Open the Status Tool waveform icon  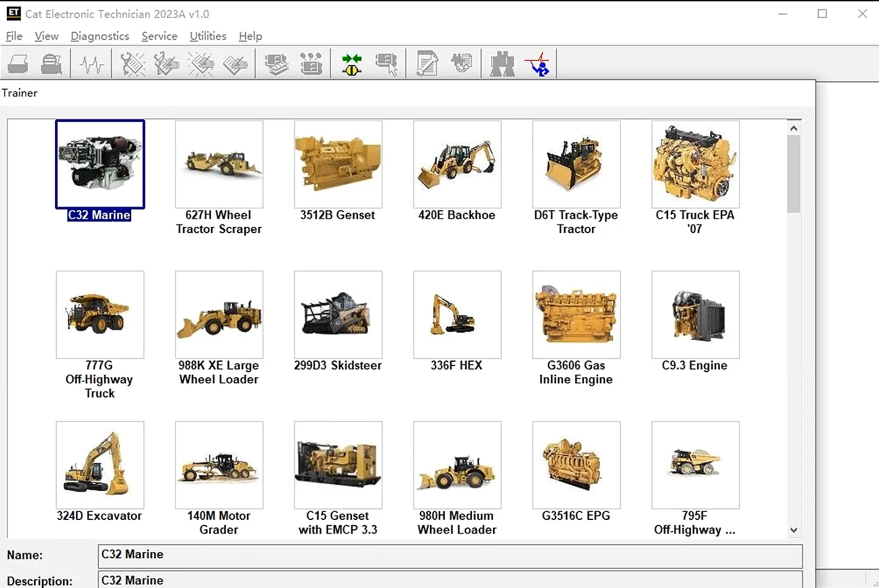click(x=92, y=64)
